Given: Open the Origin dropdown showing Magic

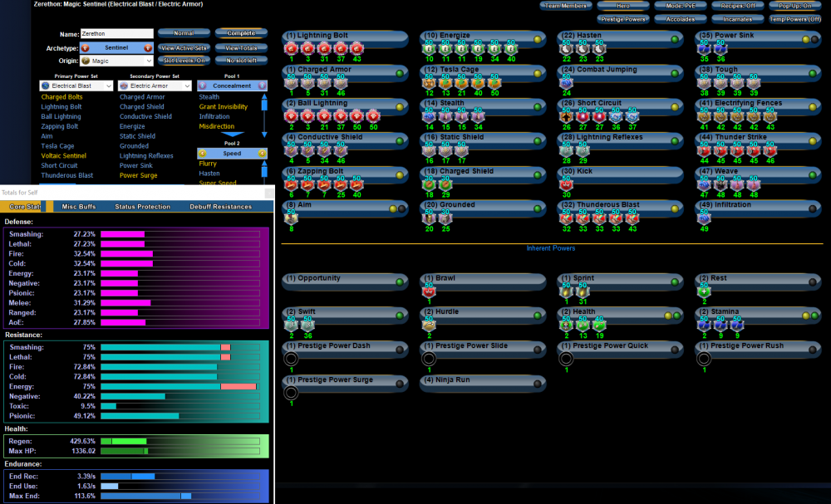Looking at the screenshot, I should [x=116, y=61].
